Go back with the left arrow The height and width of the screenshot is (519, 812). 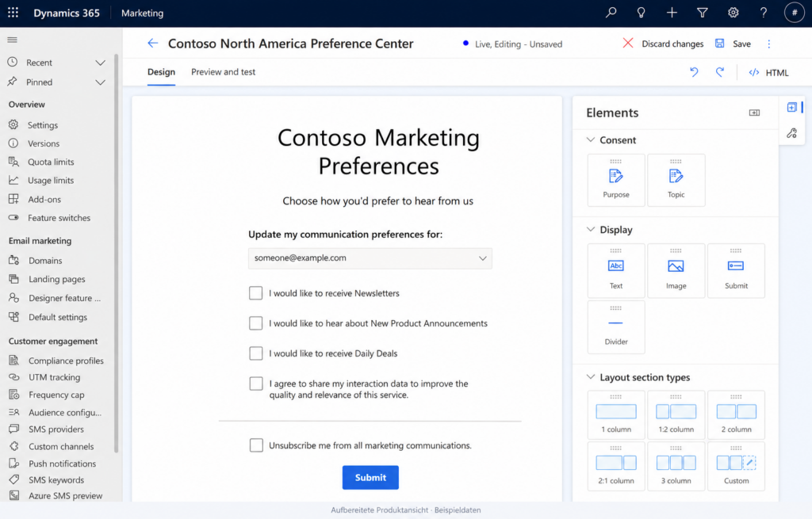point(152,43)
